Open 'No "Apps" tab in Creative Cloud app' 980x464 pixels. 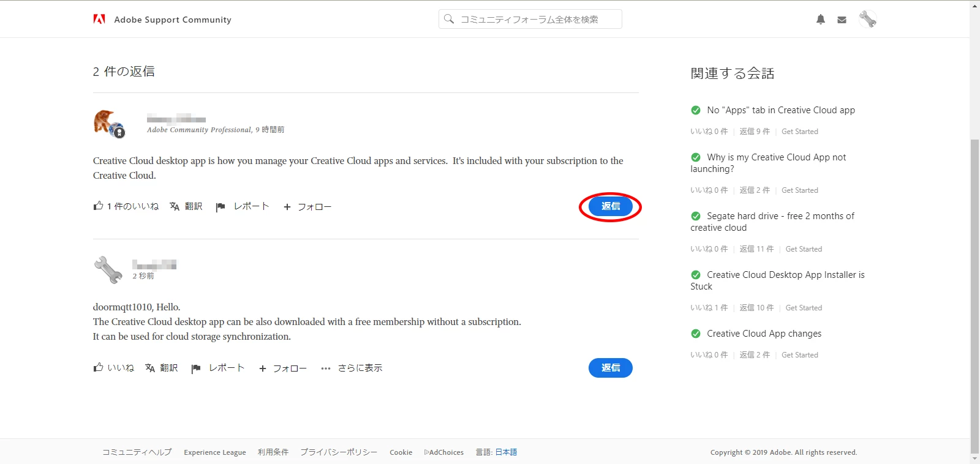click(781, 110)
